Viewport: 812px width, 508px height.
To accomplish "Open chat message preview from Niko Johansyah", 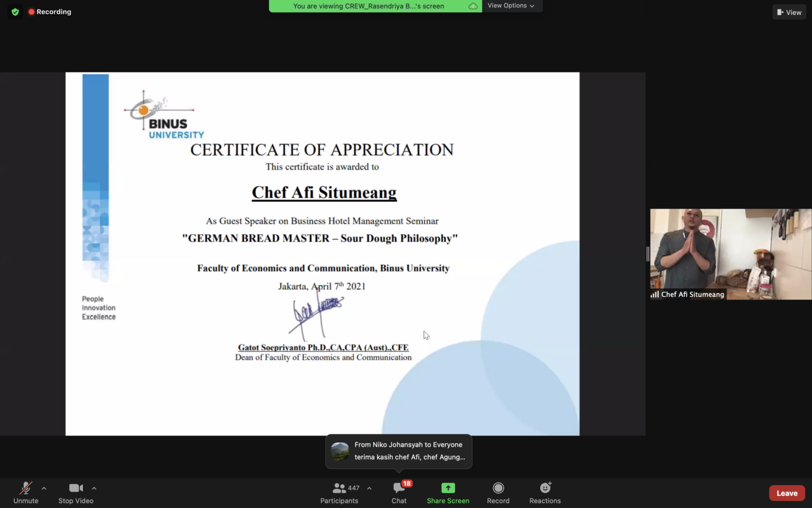I will (x=410, y=451).
